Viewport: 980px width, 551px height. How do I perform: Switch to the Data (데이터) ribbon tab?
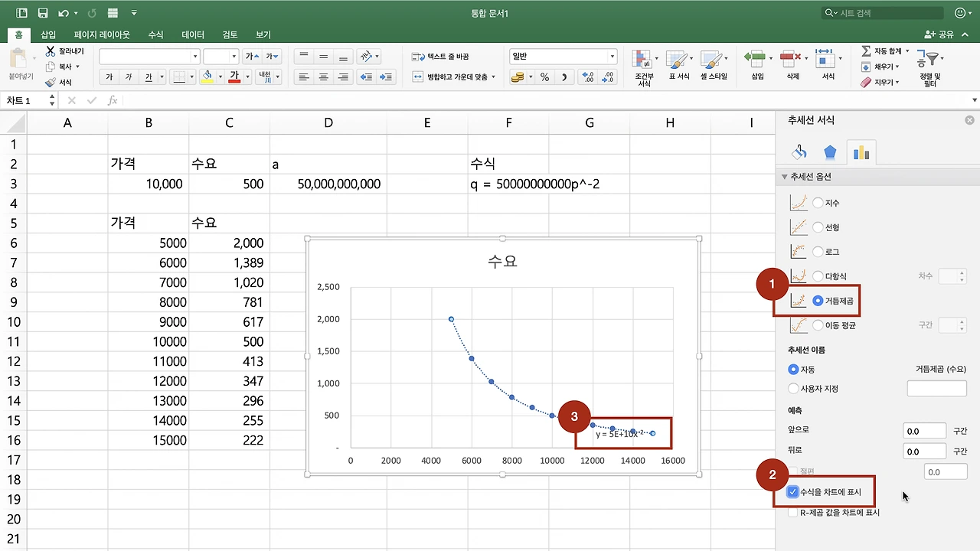coord(193,34)
